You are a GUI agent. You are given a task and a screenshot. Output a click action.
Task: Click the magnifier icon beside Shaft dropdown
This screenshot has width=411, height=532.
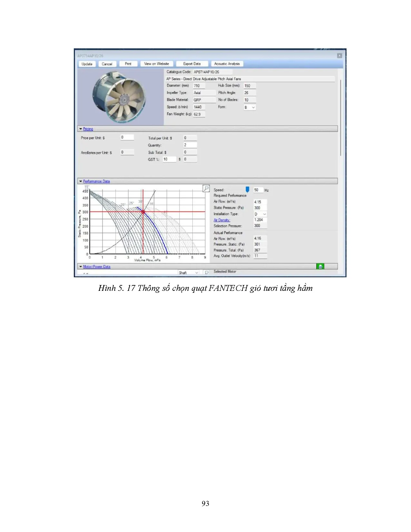click(207, 272)
